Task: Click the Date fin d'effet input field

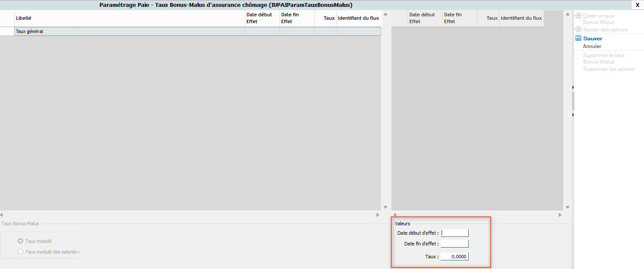Action: 454,244
